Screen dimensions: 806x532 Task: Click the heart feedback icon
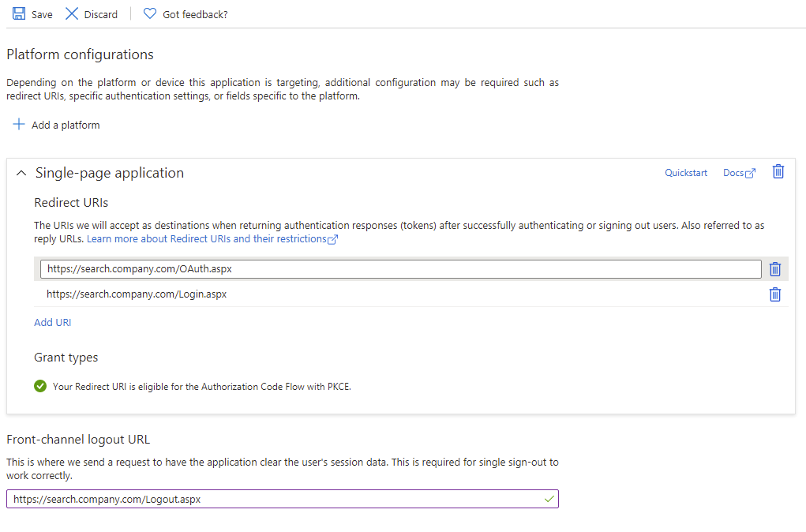coord(150,14)
